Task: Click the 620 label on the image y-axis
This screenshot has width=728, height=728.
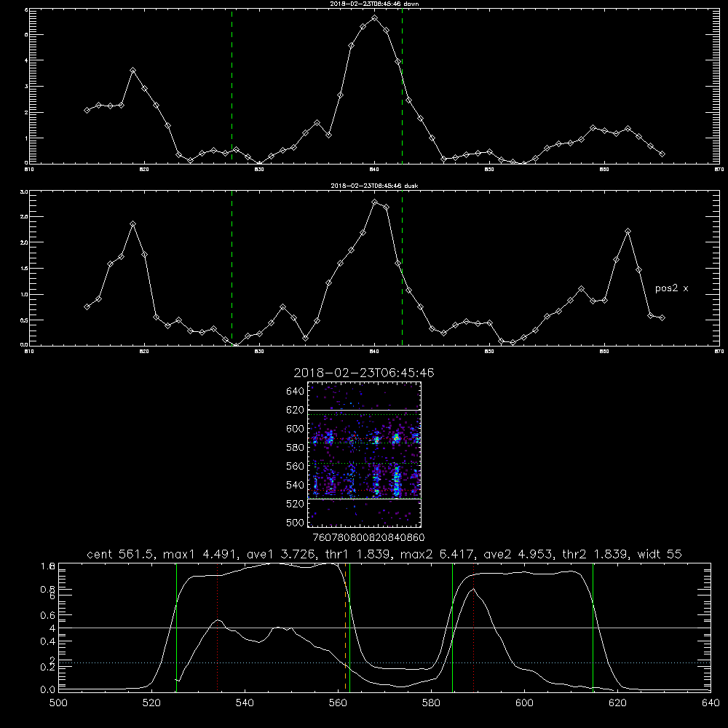Action: coord(296,410)
